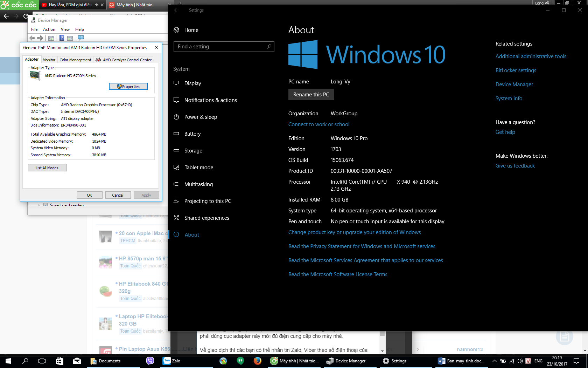Open the Privacy Statement link

click(362, 246)
